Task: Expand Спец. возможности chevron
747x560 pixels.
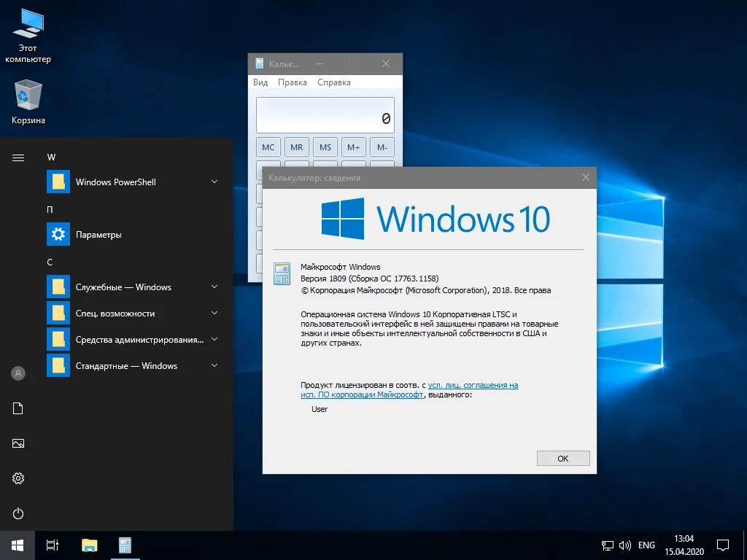Action: (x=214, y=313)
